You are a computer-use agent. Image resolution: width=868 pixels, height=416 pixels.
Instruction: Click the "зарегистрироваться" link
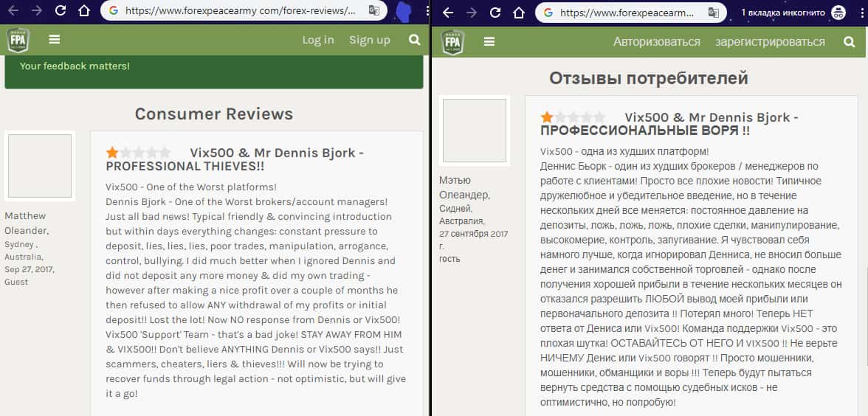point(770,42)
